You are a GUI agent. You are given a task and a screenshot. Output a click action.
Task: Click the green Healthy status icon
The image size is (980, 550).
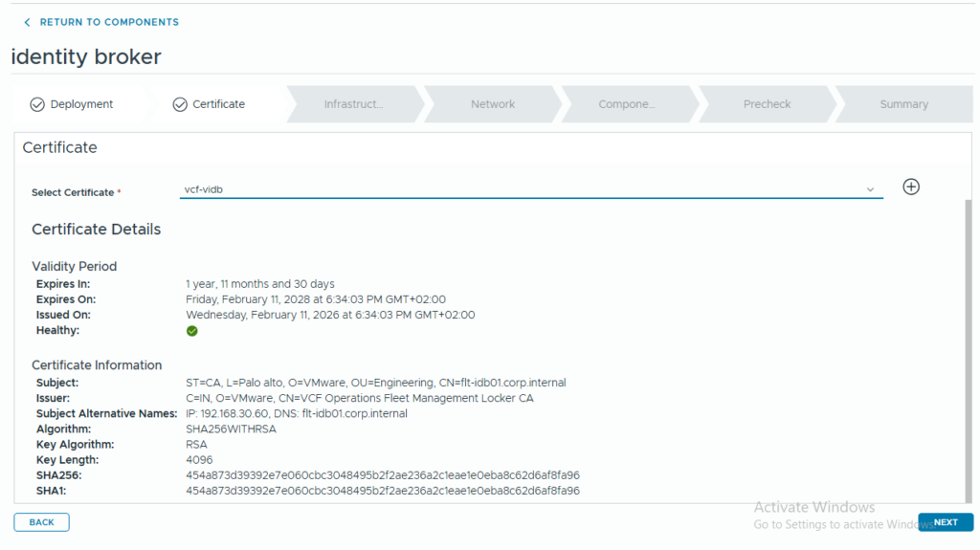192,331
